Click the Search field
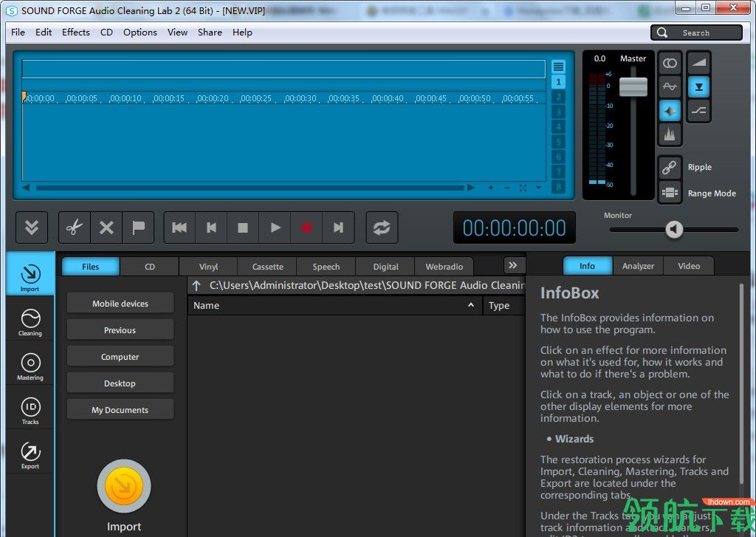The width and height of the screenshot is (756, 537). pos(696,33)
